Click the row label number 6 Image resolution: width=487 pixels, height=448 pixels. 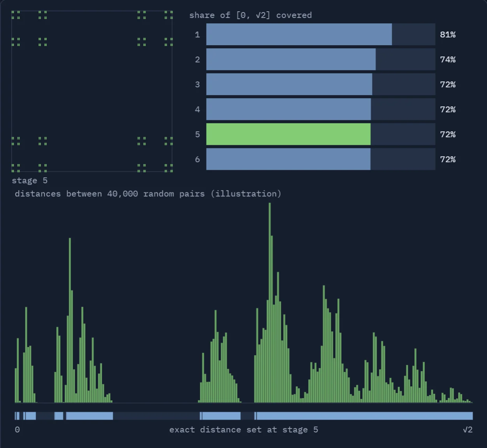pos(198,159)
